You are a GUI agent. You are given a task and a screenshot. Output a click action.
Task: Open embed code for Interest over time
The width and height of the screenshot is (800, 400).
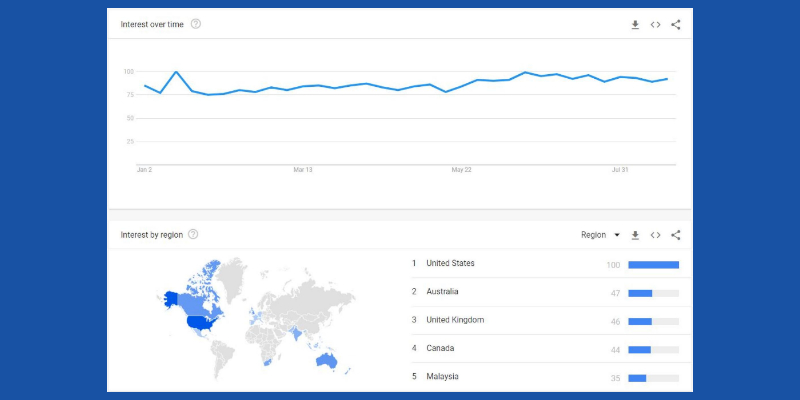pos(655,24)
